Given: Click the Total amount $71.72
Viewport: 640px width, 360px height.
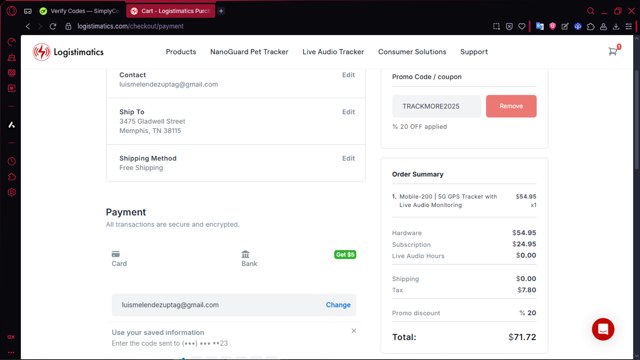Looking at the screenshot, I should click(522, 337).
